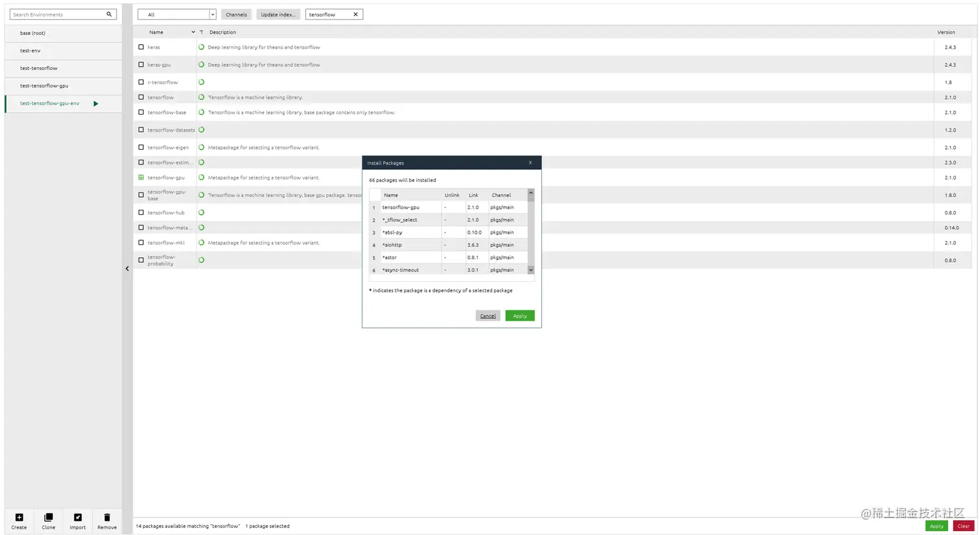Click the Clone environment icon

point(48,517)
